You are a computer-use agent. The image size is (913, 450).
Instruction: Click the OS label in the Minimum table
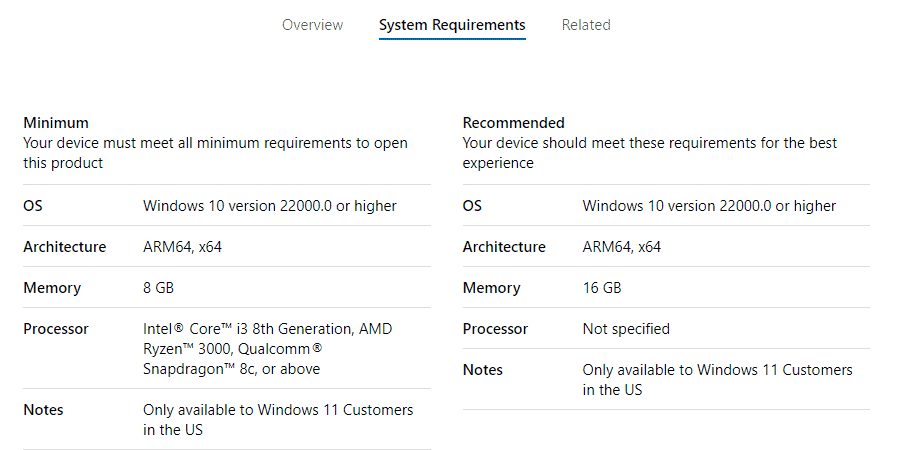(x=33, y=206)
